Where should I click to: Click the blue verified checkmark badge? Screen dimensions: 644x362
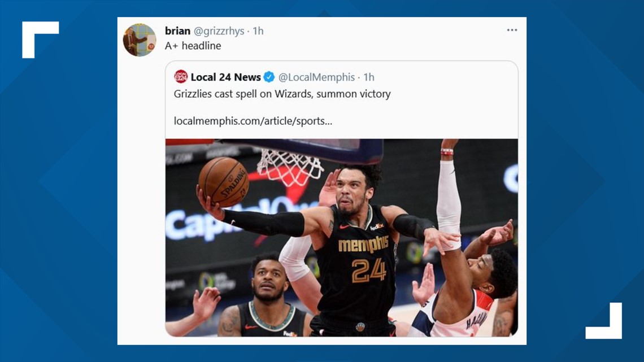pos(269,77)
